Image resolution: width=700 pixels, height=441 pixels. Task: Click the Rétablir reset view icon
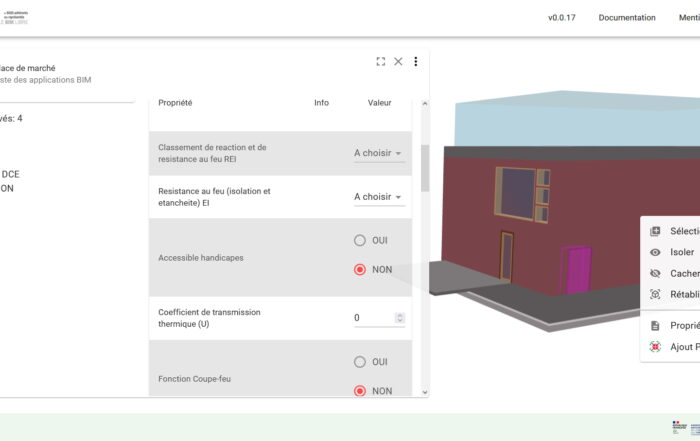click(x=655, y=294)
